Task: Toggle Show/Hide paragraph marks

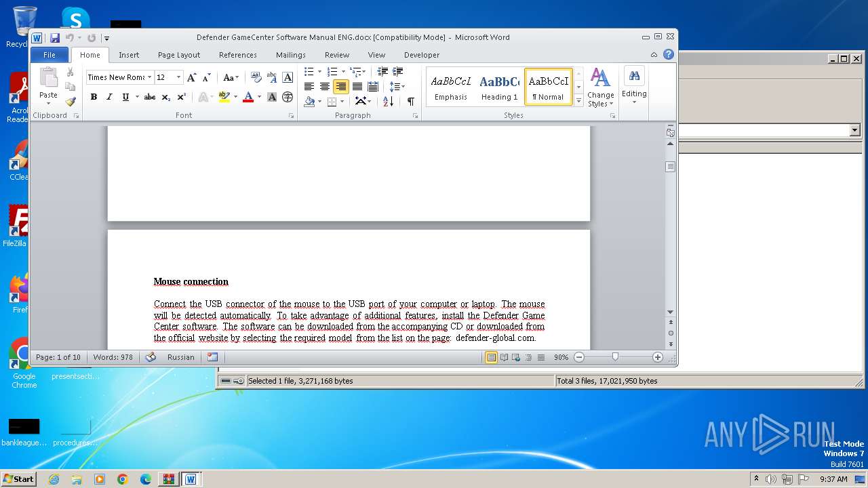Action: [x=410, y=101]
